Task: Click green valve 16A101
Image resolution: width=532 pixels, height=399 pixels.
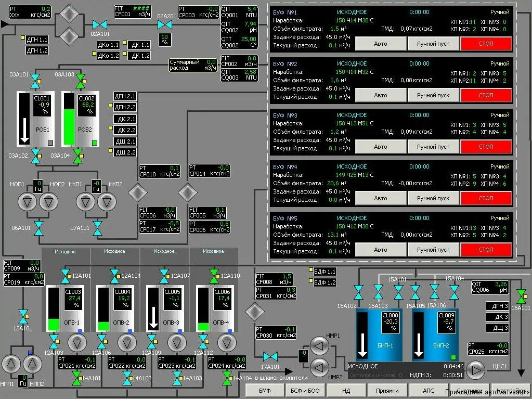Action: click(x=522, y=297)
